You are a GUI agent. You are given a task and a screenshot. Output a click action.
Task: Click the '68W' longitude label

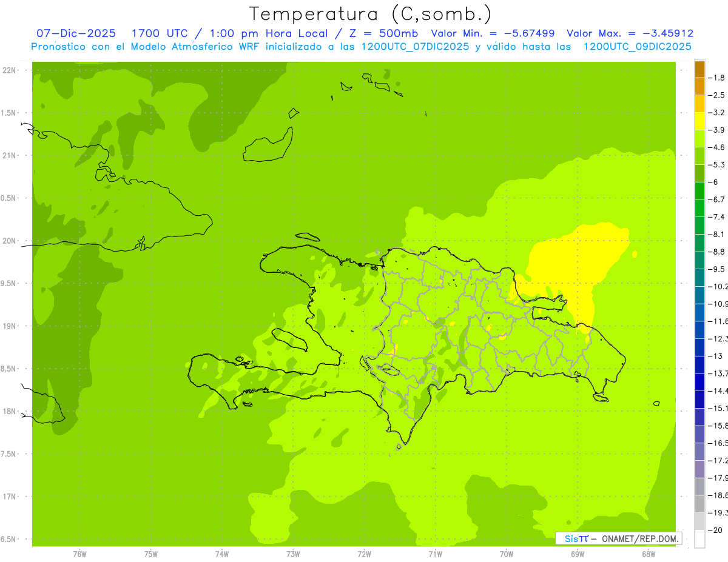(x=649, y=554)
